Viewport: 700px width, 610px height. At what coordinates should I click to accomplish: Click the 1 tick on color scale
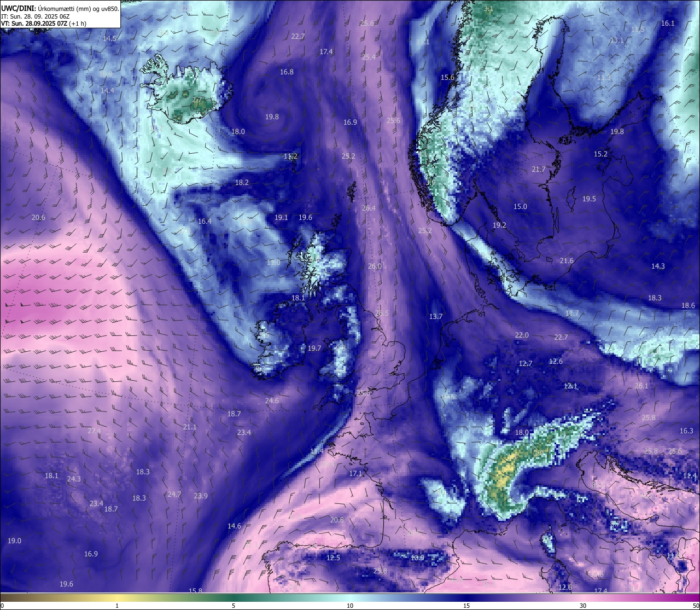pos(117,605)
